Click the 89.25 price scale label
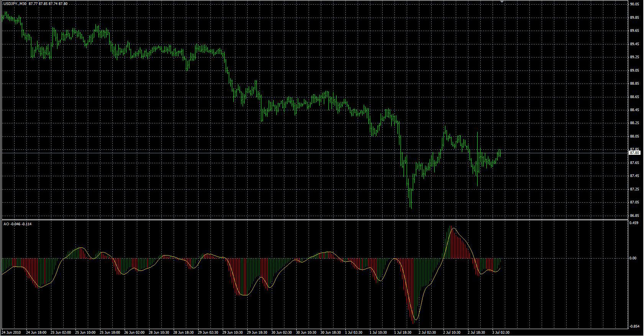The width and height of the screenshot is (644, 336). pyautogui.click(x=634, y=57)
